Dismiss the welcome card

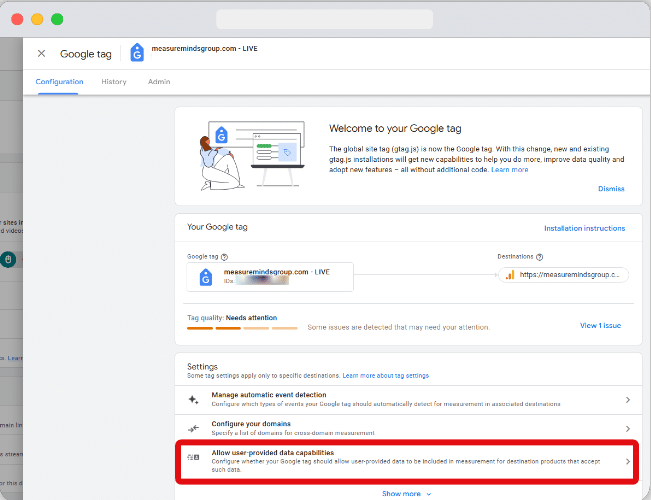(611, 189)
